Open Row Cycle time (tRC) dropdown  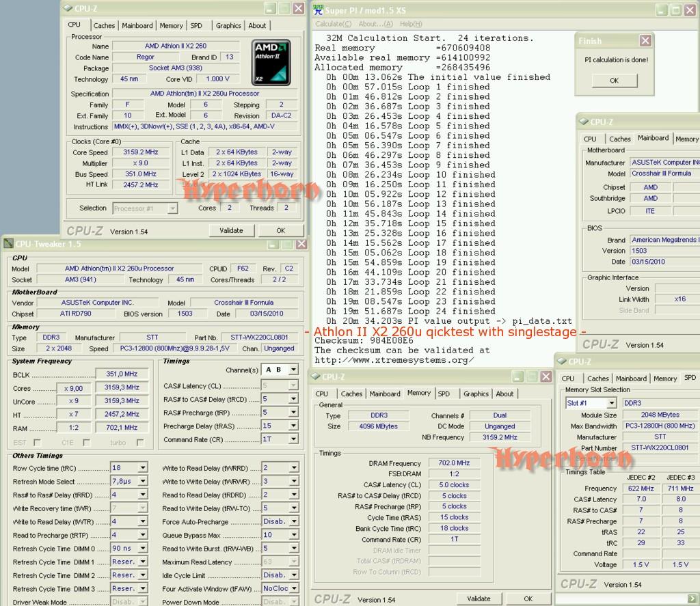pyautogui.click(x=142, y=468)
